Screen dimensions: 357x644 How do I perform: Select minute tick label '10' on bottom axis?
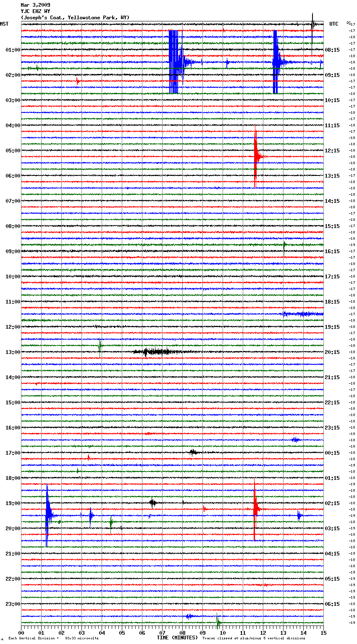pyautogui.click(x=223, y=633)
